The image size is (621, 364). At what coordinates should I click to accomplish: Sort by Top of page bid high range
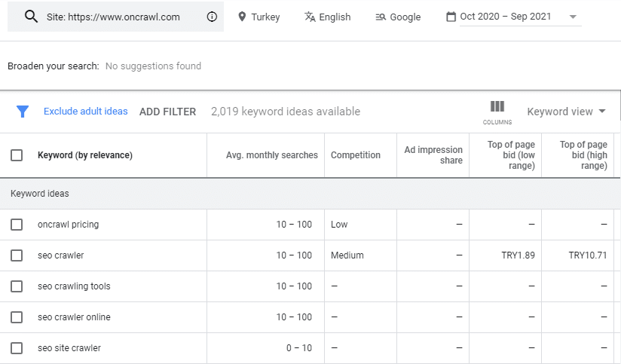coord(583,154)
